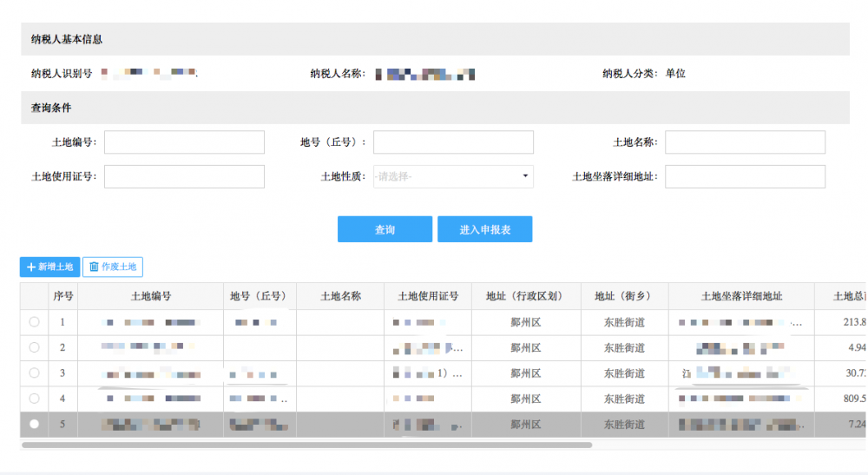The image size is (868, 475).
Task: Click the 土地名称 input field
Action: [x=745, y=142]
